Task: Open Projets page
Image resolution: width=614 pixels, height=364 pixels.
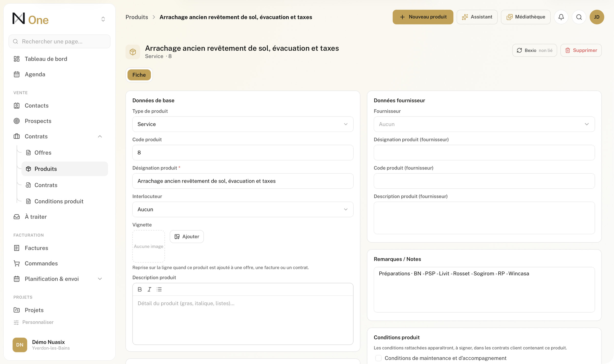Action: [x=59, y=310]
